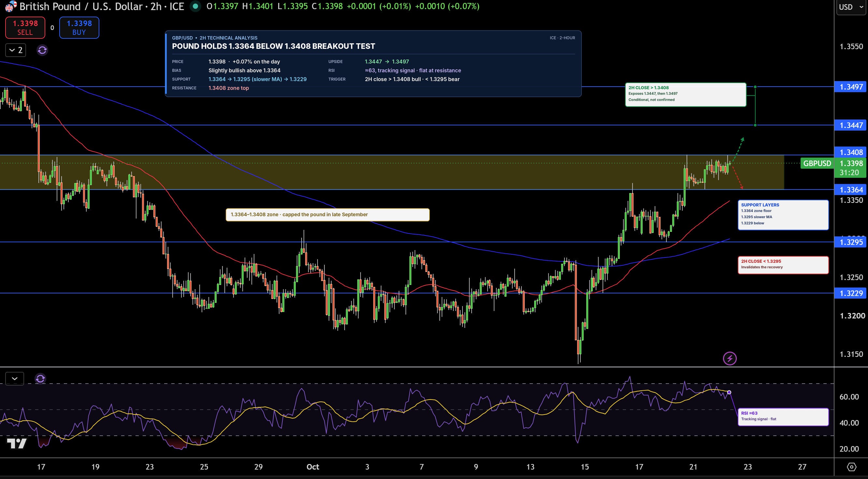868x479 pixels.
Task: Select the 1.3497 price level label
Action: pos(851,87)
